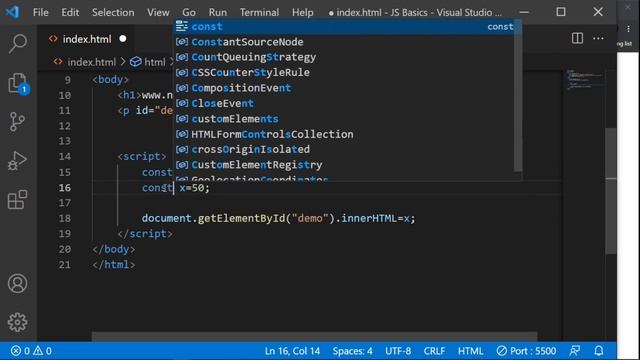Open the Explorer files view
Image resolution: width=640 pixels, height=360 pixels.
pyautogui.click(x=18, y=83)
